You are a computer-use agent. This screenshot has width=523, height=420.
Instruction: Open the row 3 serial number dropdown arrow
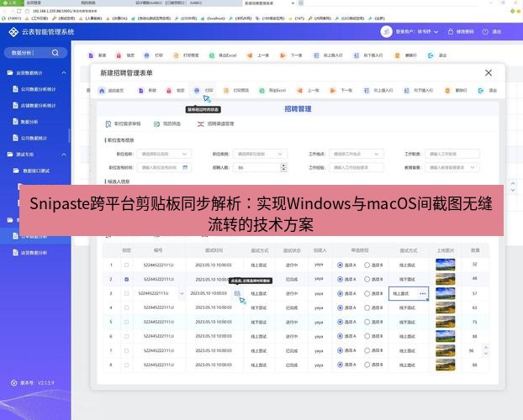point(182,294)
